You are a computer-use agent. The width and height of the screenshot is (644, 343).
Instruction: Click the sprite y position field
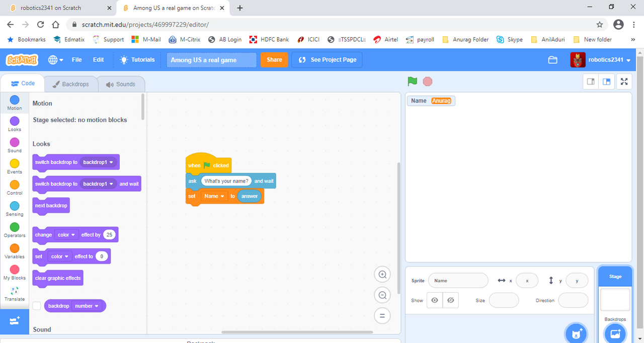[577, 281]
